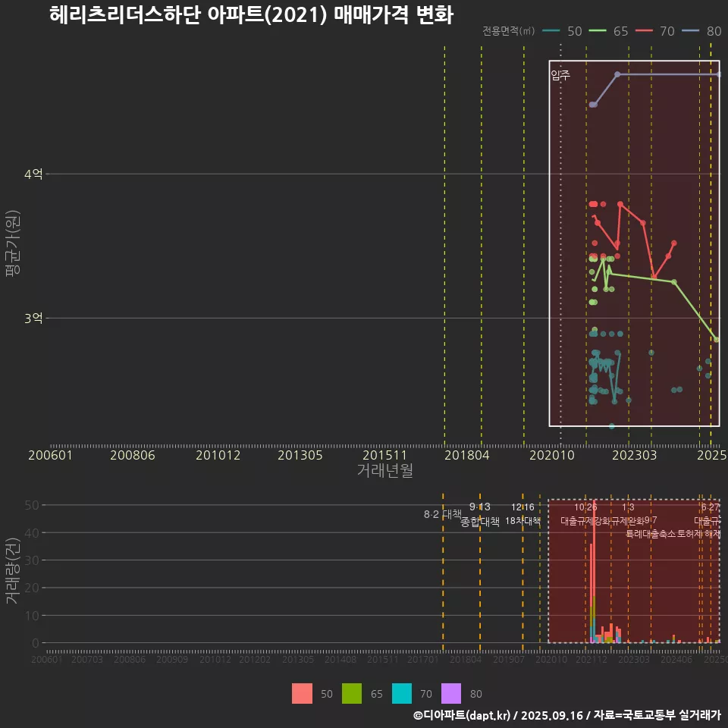Click the 201012 label on the price chart x-axis
This screenshot has width=728, height=728.
click(218, 455)
